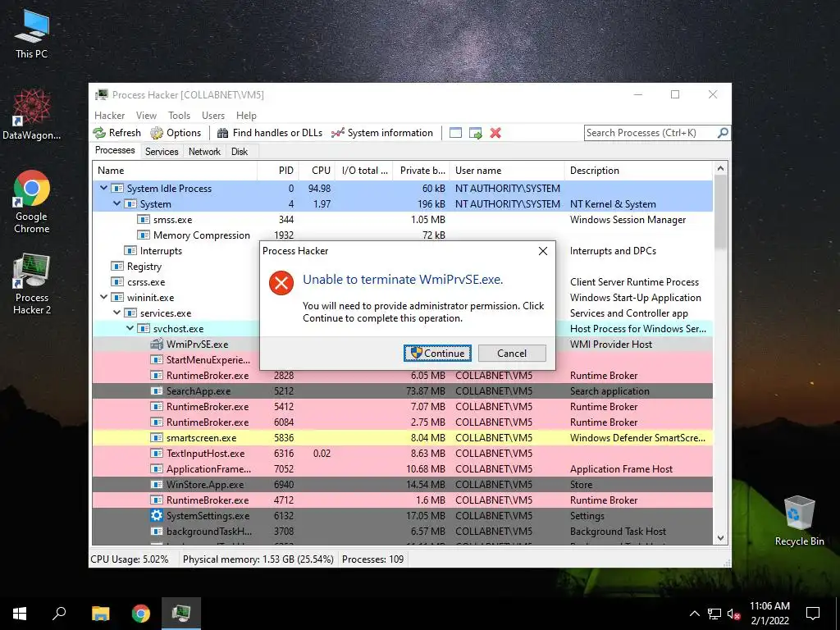Select the StartMenuExperie... process row
The height and width of the screenshot is (630, 840).
pyautogui.click(x=402, y=359)
